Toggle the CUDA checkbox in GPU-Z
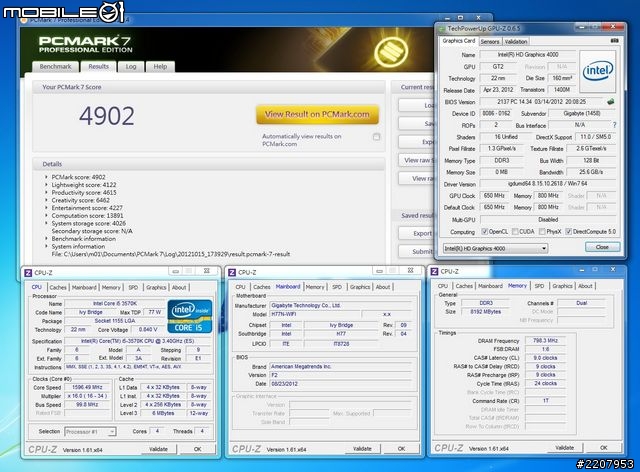640x472 pixels. pyautogui.click(x=515, y=232)
